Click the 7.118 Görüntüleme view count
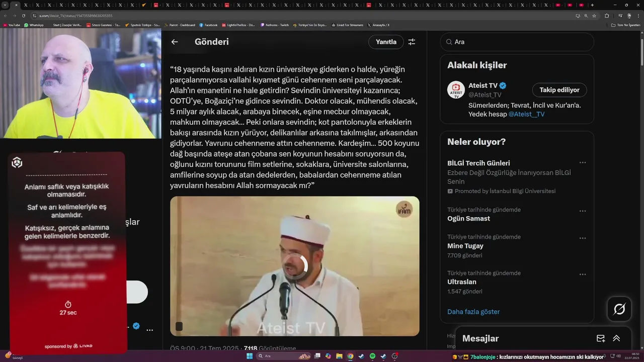This screenshot has width=644, height=362. pyautogui.click(x=270, y=348)
